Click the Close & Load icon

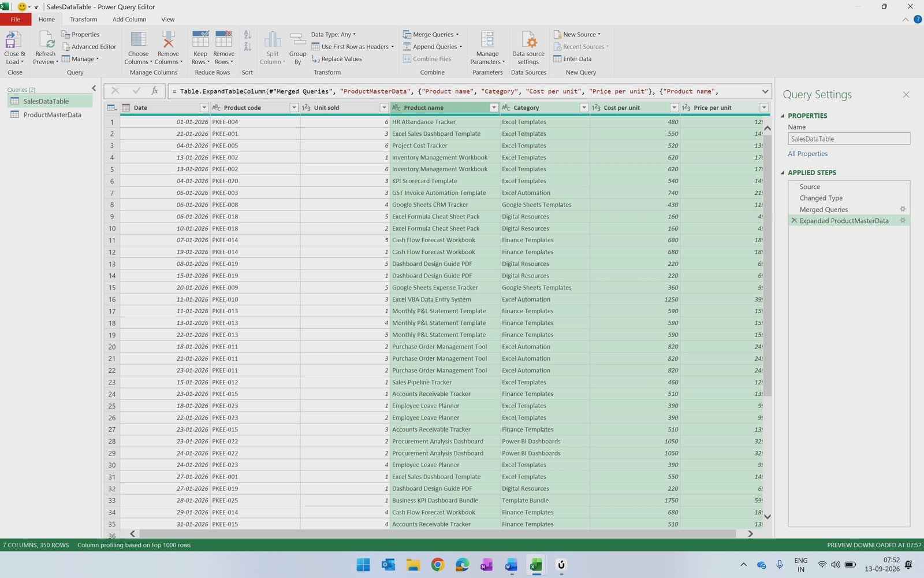[13, 40]
